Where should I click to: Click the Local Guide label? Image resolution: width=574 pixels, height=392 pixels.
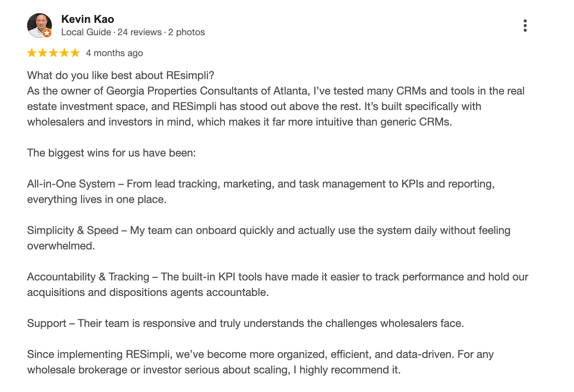[x=86, y=32]
